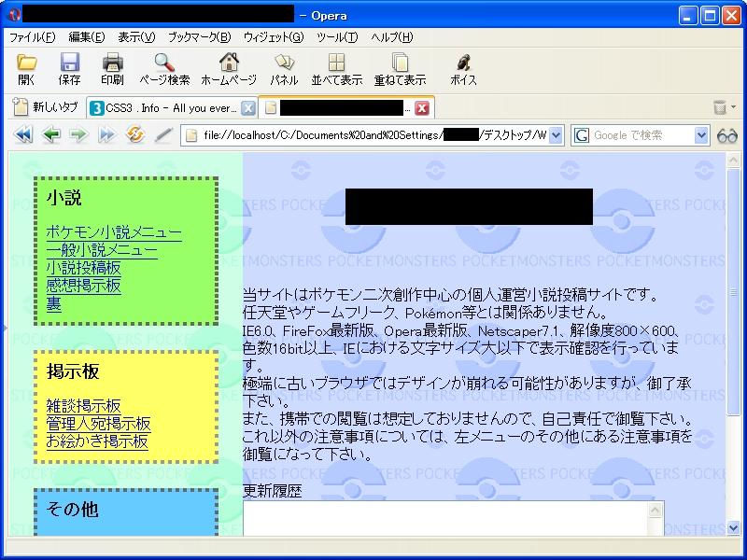
Task: Click the Google search engine icon
Action: [582, 135]
